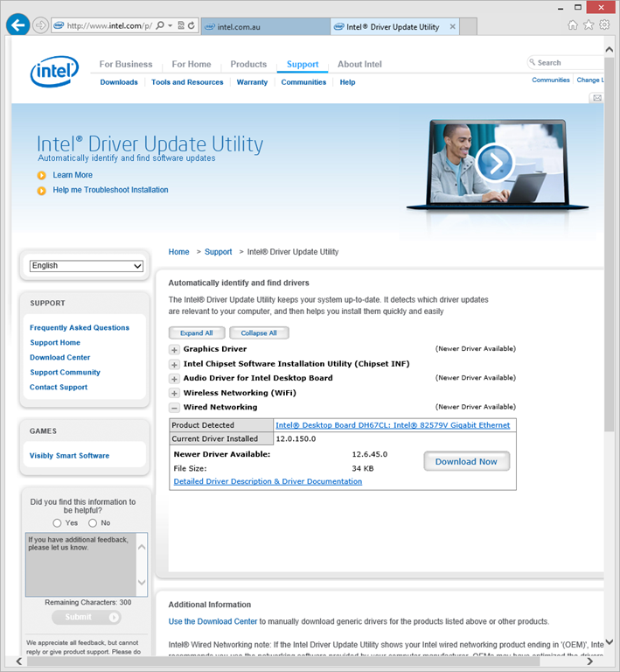This screenshot has height=672, width=620.
Task: Open Favorites with the star icon
Action: 589,25
